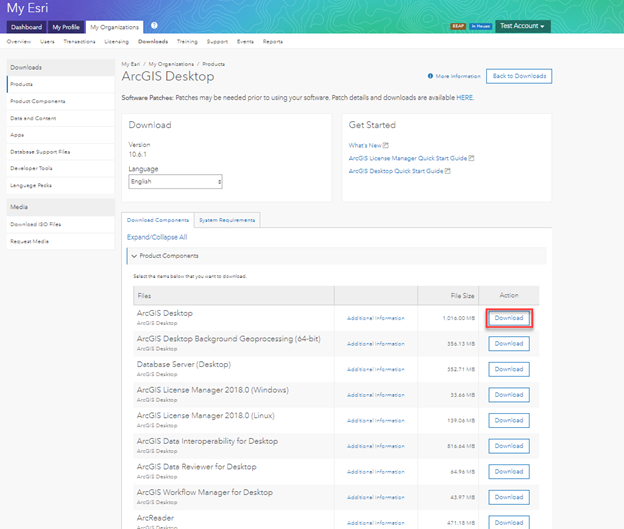Download Database Server (Desktop)
The image size is (624, 529).
509,369
